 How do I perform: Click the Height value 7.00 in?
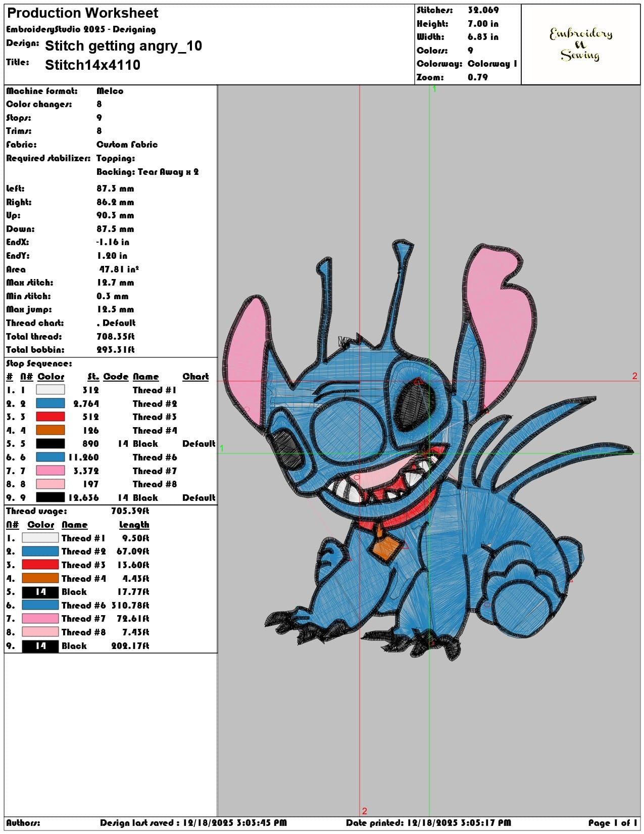click(x=483, y=24)
